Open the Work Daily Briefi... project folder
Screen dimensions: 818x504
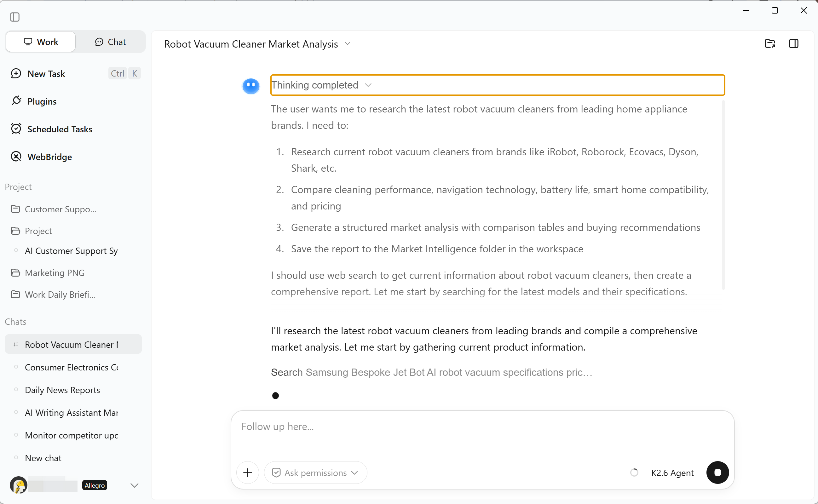[x=73, y=294]
